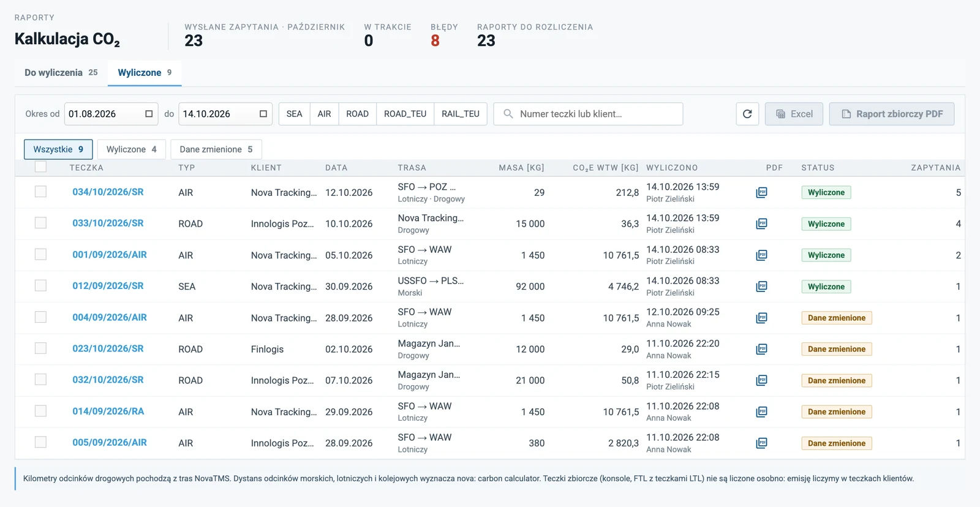Open PDF icon for 005/09/2026/AIR row
Image resolution: width=980 pixels, height=507 pixels.
click(761, 443)
